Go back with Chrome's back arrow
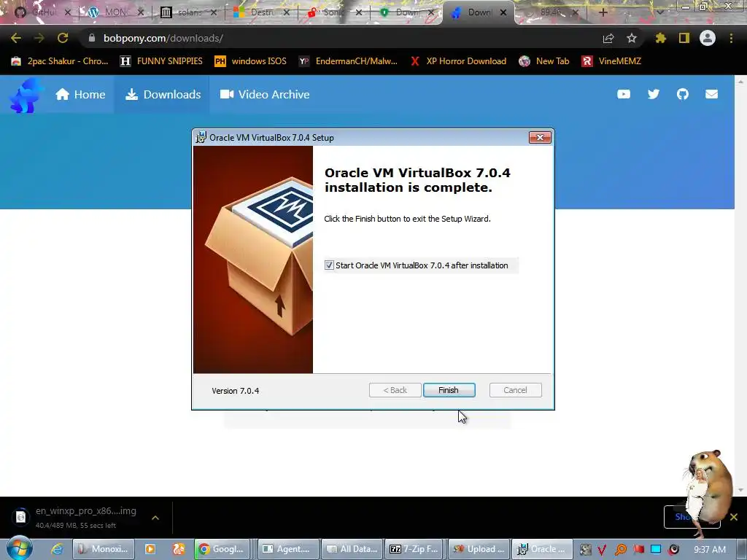Viewport: 747px width, 560px height. point(16,38)
